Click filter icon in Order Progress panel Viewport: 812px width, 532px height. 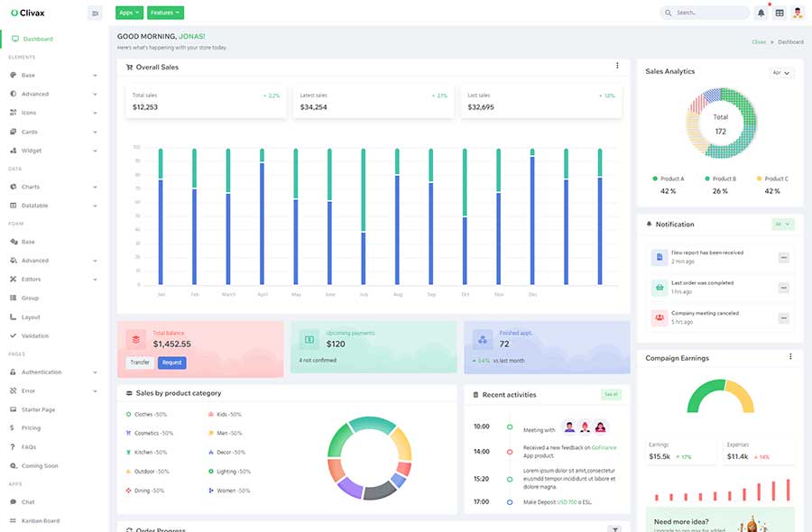point(614,529)
